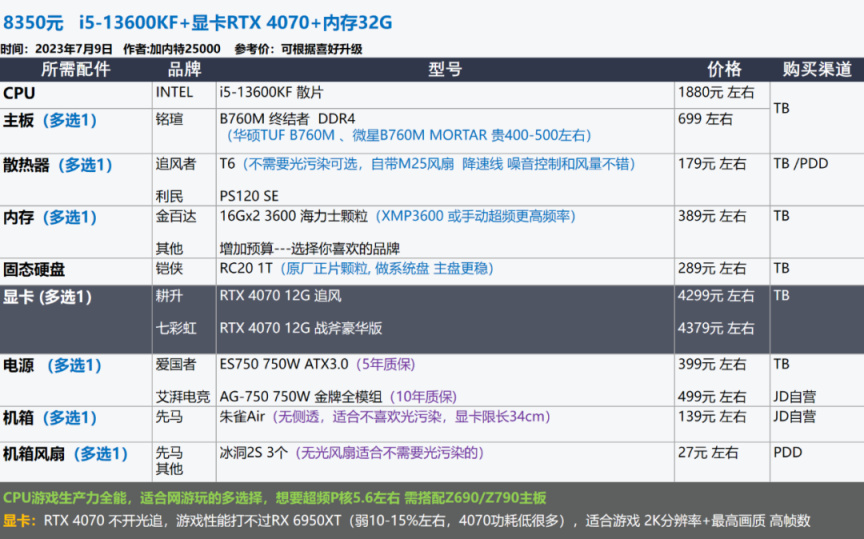Click the 'RC20 1T' SSD model text
The image size is (864, 539).
coord(246,268)
